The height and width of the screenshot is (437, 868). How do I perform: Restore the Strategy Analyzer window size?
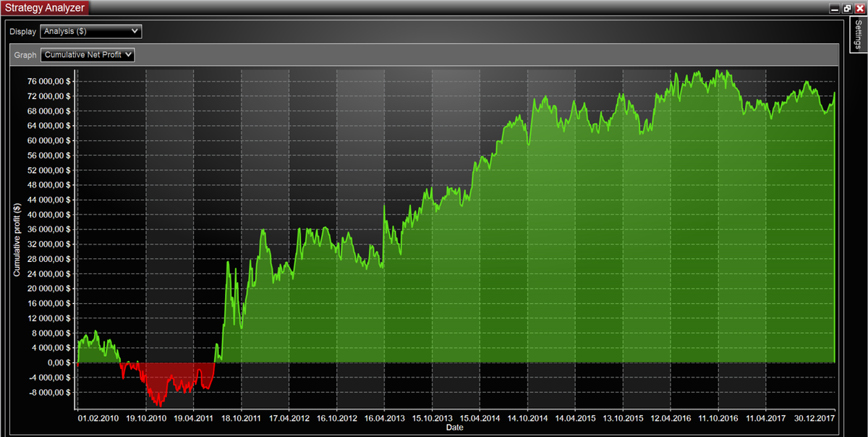click(847, 8)
